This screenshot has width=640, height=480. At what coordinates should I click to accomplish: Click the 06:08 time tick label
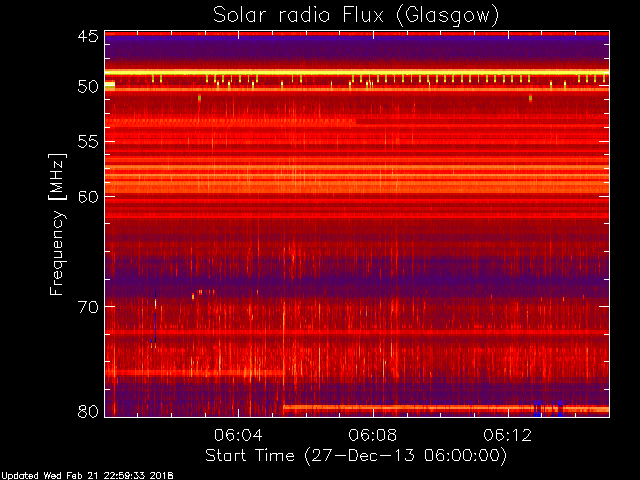pyautogui.click(x=373, y=435)
